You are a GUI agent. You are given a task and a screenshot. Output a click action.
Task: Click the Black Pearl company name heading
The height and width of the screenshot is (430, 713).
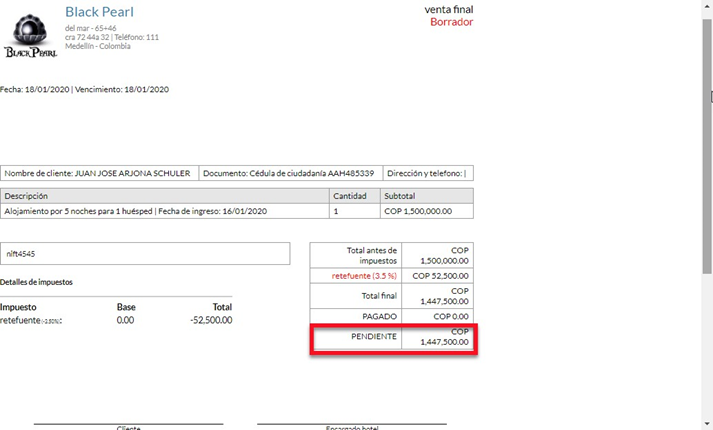click(x=99, y=12)
